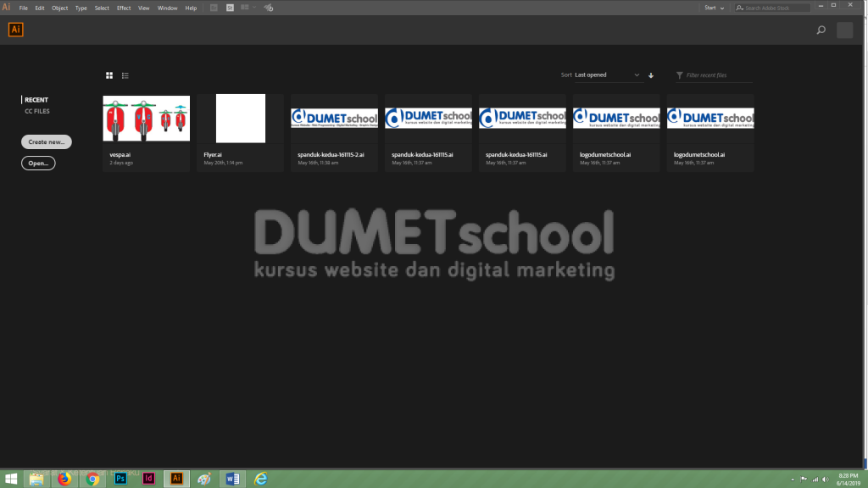Viewport: 868px width, 488px height.
Task: Click the Illustrator taskbar icon
Action: pos(176,479)
